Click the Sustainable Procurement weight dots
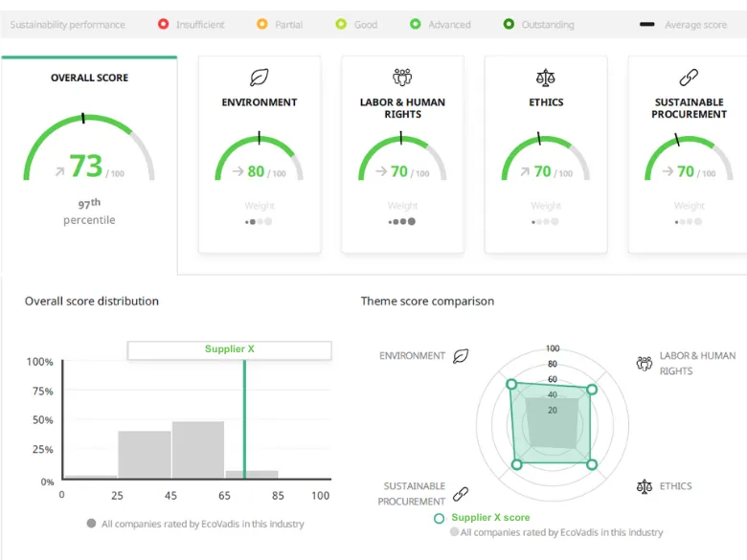Image resolution: width=747 pixels, height=560 pixels. (x=689, y=221)
